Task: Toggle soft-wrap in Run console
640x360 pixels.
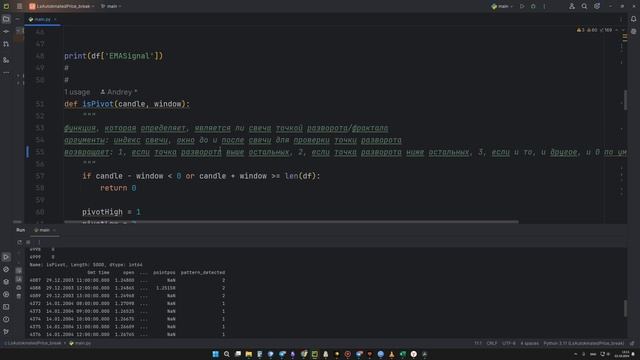Action: click(19, 271)
